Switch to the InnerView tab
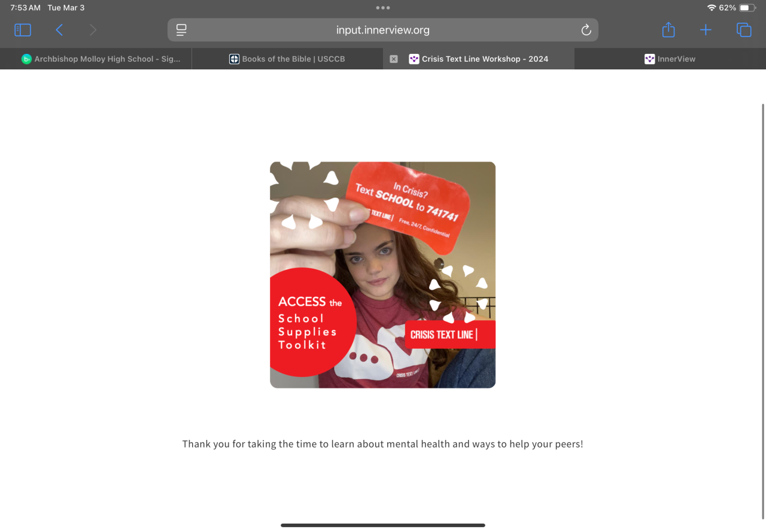766x532 pixels. 670,59
